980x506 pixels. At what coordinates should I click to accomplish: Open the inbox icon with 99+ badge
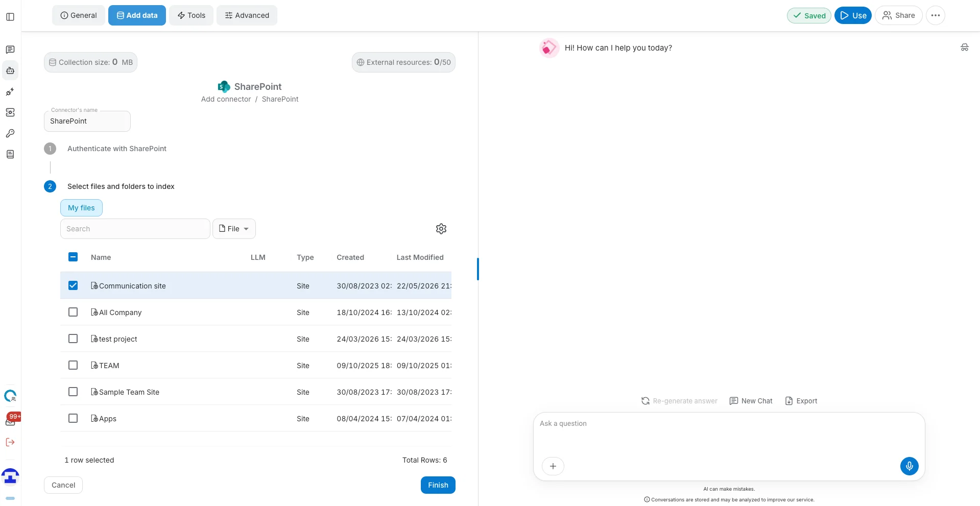(11, 420)
